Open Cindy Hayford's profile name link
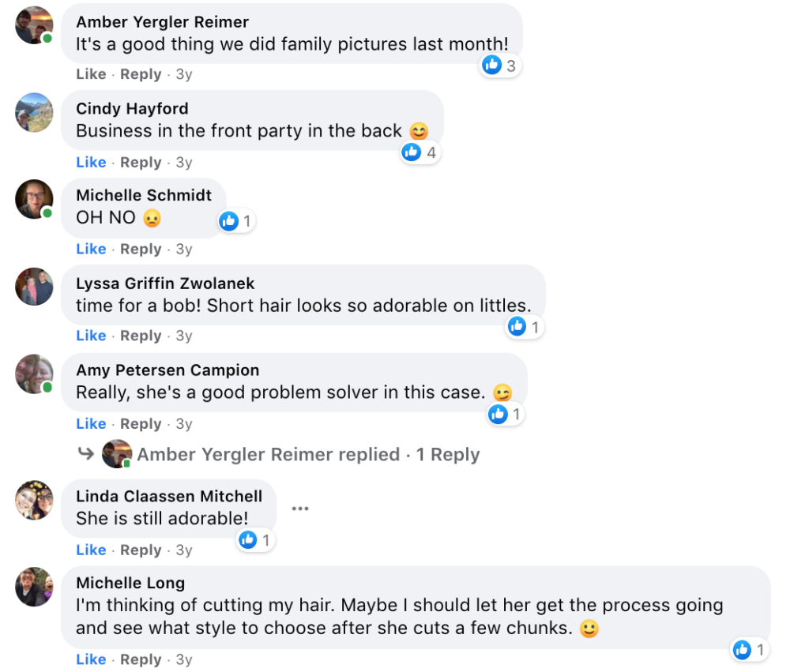The height and width of the screenshot is (672, 809). coord(132,108)
